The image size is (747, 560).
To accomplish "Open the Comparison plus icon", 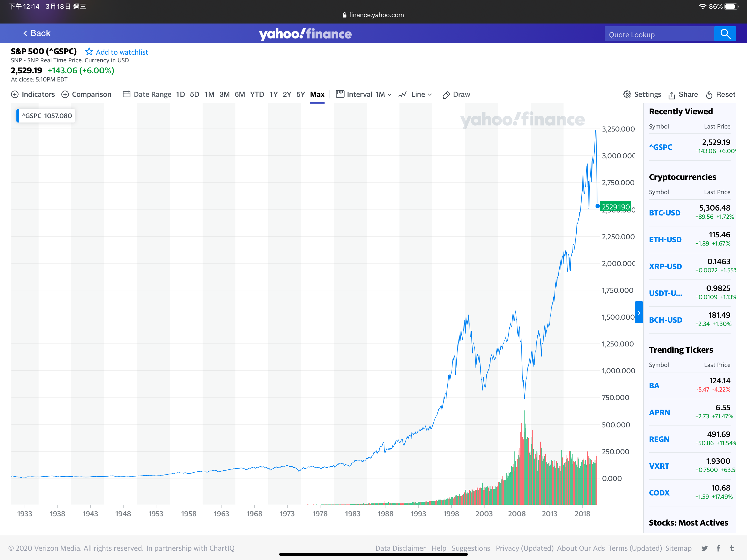I will [65, 94].
